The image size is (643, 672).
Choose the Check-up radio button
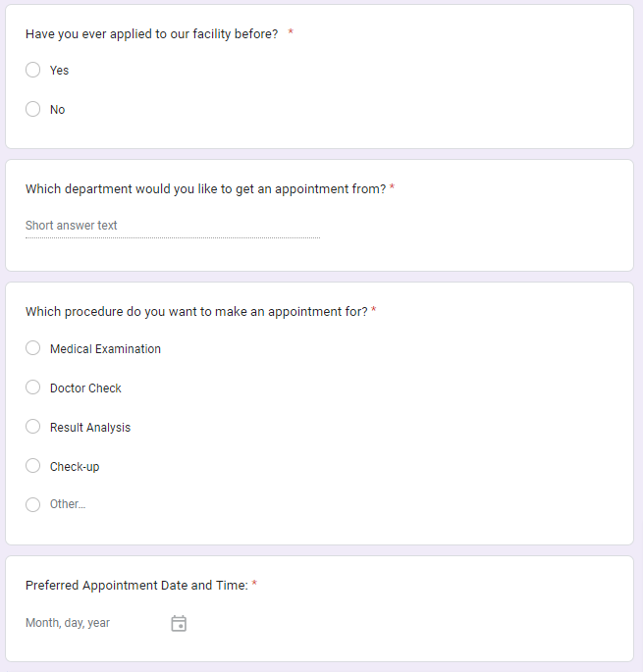pyautogui.click(x=33, y=466)
